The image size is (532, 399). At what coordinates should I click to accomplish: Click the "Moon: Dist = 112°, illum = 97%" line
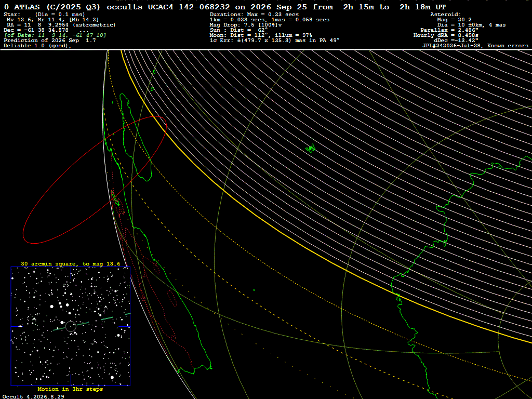pyautogui.click(x=261, y=35)
